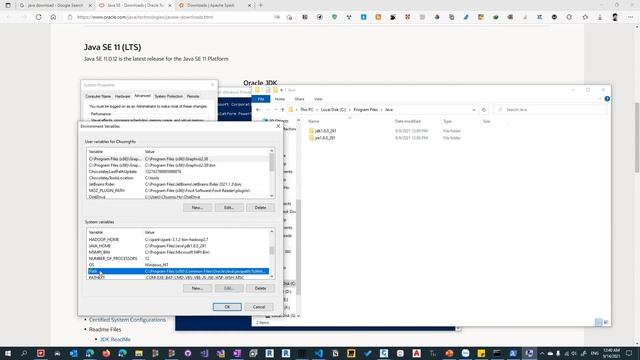The width and height of the screenshot is (640, 360).
Task: Click Local Disk (C:) in breadcrumb
Action: (333, 110)
